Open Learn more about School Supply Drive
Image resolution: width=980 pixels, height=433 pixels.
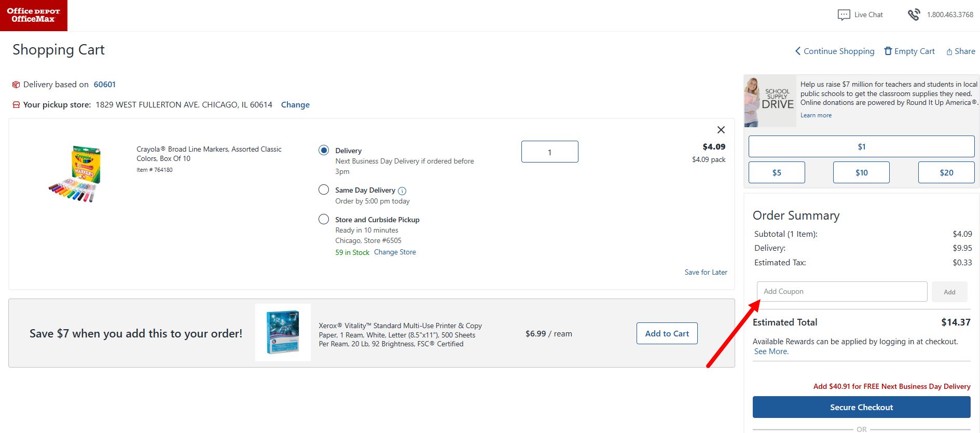816,115
